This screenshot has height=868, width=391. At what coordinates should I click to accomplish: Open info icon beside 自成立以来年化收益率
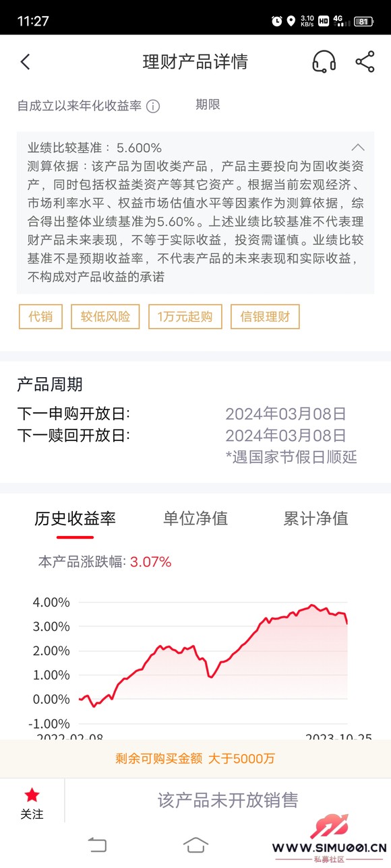[x=153, y=106]
